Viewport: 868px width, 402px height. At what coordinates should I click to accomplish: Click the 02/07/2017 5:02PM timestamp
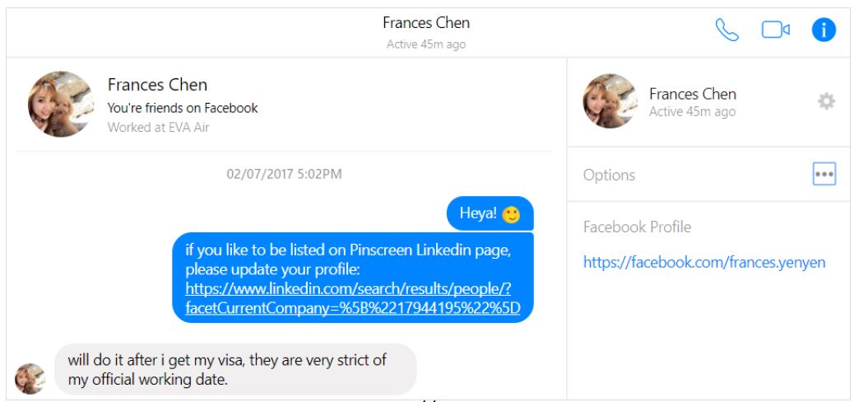point(285,174)
